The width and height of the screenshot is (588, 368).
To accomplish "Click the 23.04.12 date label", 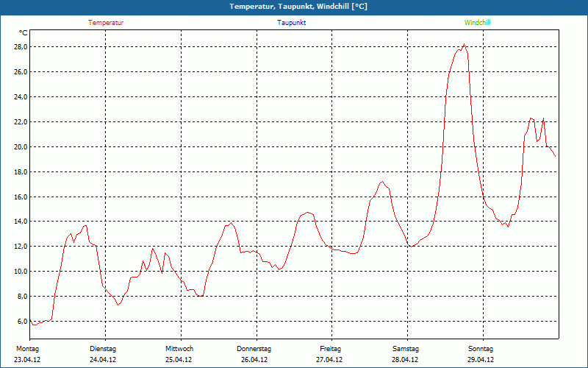I will click(x=27, y=360).
